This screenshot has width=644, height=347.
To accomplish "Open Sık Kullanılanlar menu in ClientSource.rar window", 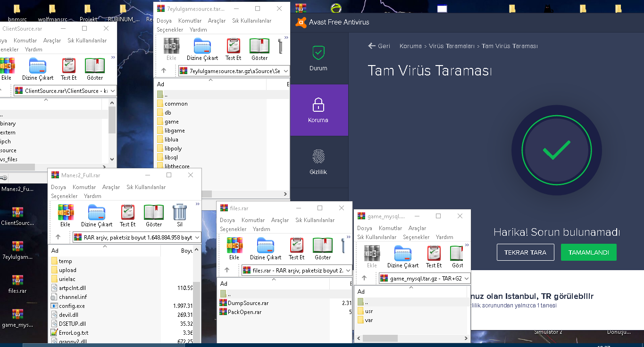I will pyautogui.click(x=87, y=41).
